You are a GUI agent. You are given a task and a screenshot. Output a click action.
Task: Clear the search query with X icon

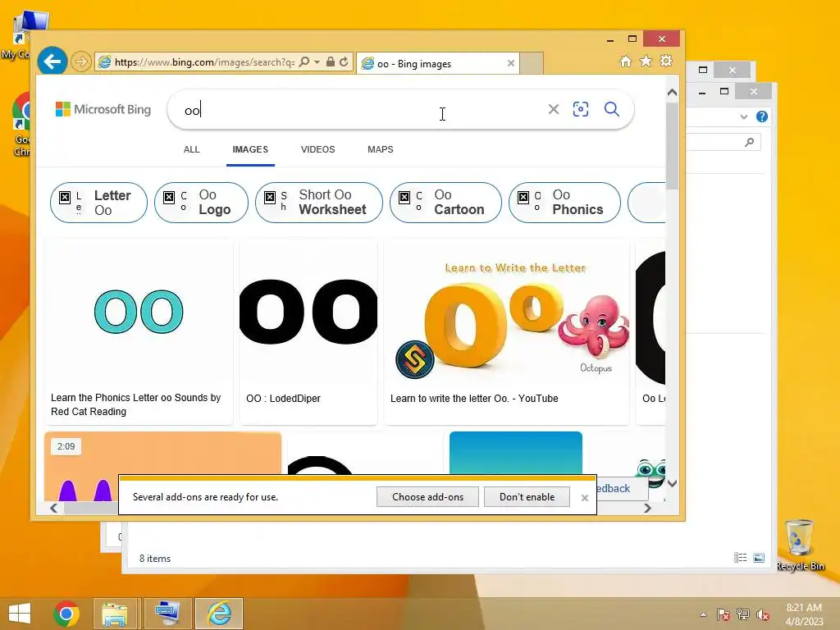(554, 109)
